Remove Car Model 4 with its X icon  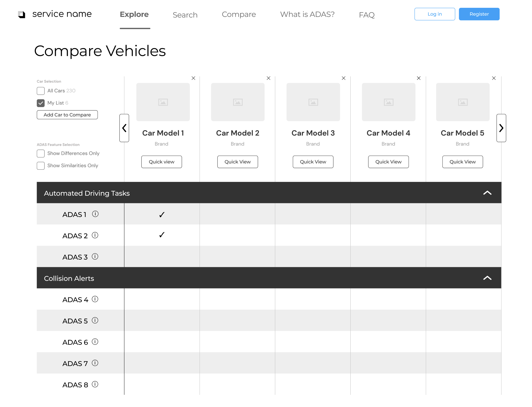coord(418,78)
